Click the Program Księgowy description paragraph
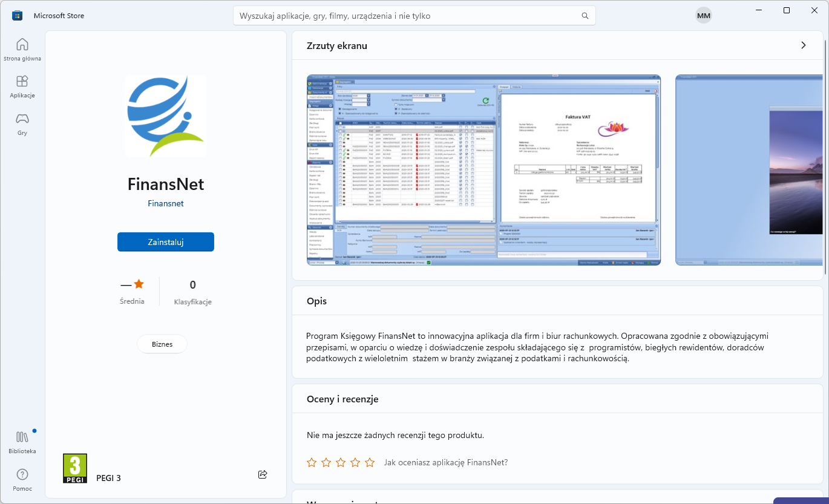This screenshot has width=829, height=504. click(x=539, y=347)
